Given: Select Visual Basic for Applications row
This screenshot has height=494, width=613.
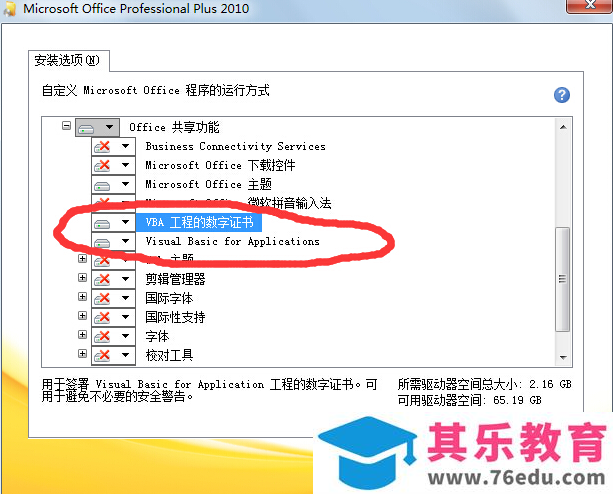Looking at the screenshot, I should 232,242.
